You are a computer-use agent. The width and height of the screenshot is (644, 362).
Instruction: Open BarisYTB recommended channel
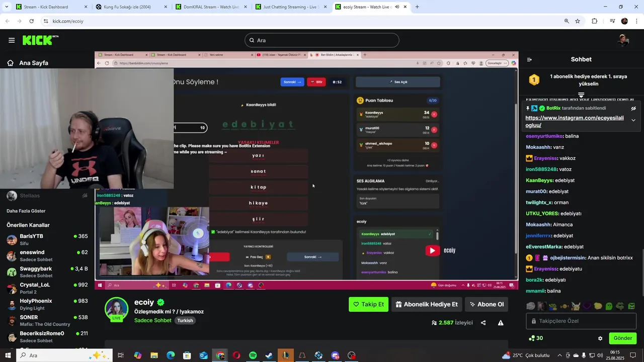click(46, 239)
